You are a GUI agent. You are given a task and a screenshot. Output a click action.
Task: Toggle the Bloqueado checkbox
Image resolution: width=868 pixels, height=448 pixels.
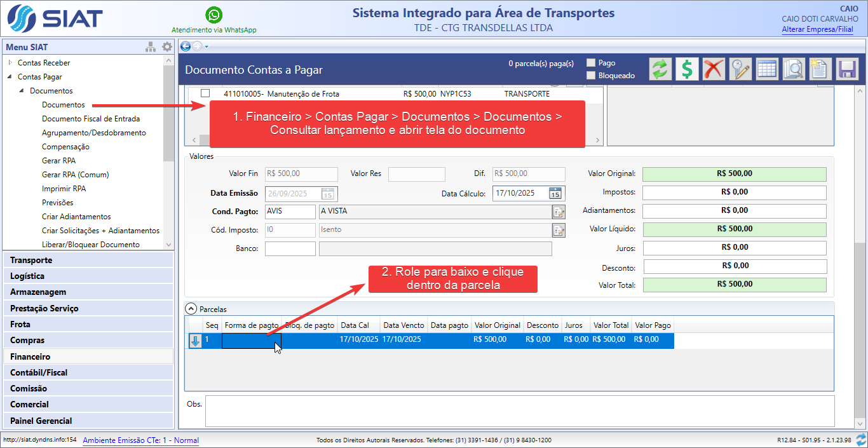click(591, 76)
